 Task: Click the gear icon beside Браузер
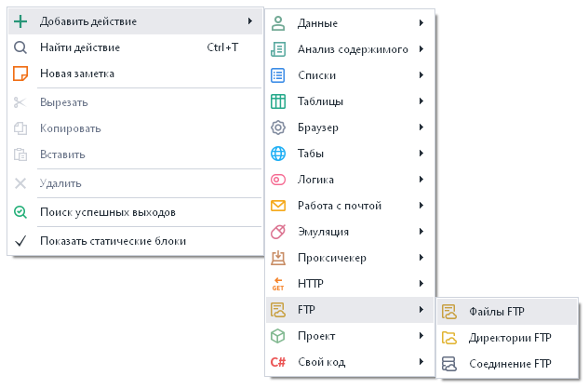[277, 127]
